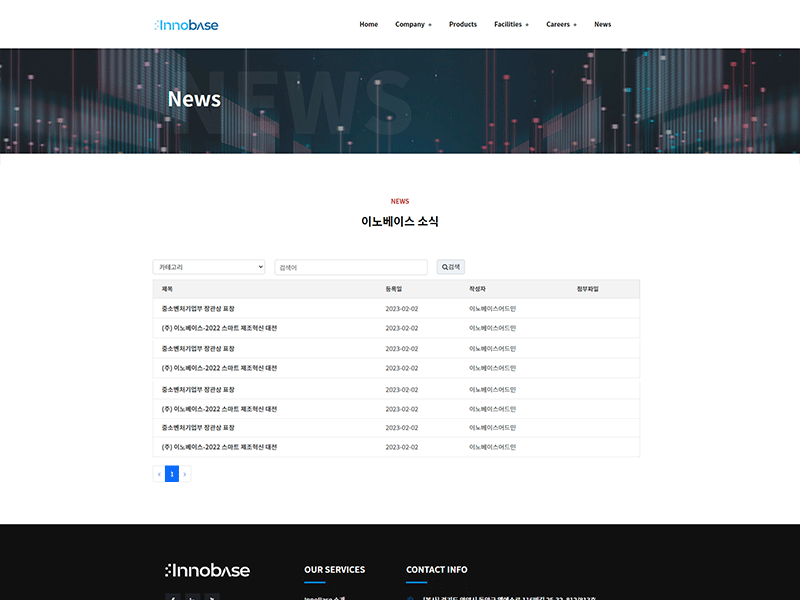The image size is (800, 600).
Task: Go to next page using pagination arrow
Action: tap(185, 474)
